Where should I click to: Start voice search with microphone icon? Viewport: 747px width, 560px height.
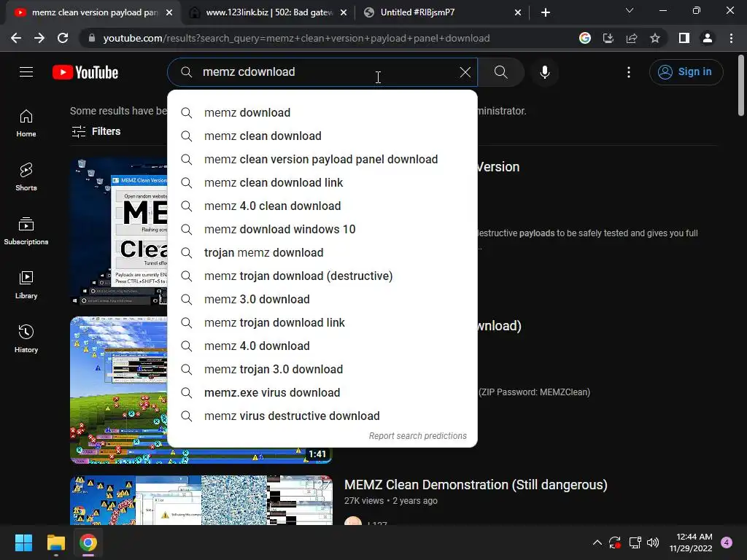coord(544,72)
